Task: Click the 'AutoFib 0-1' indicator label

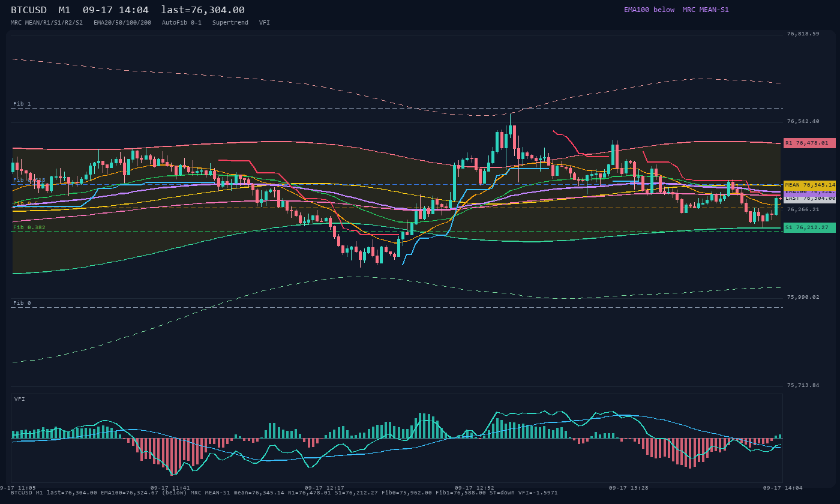Action: [x=182, y=23]
